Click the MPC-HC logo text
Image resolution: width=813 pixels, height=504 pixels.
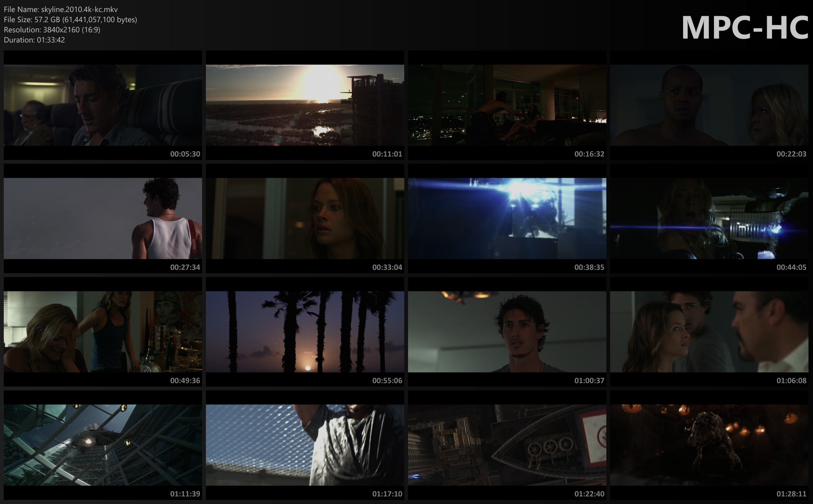point(744,27)
